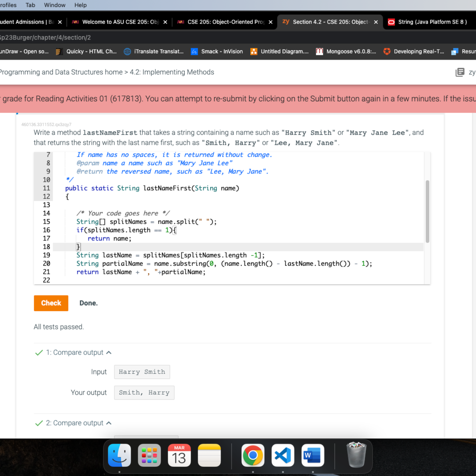Click line 21 return lastName statement
476x476 pixels.
tap(141, 272)
